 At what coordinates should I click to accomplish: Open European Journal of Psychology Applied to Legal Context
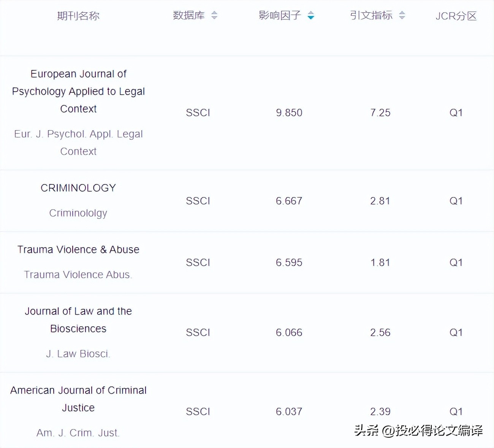(78, 91)
